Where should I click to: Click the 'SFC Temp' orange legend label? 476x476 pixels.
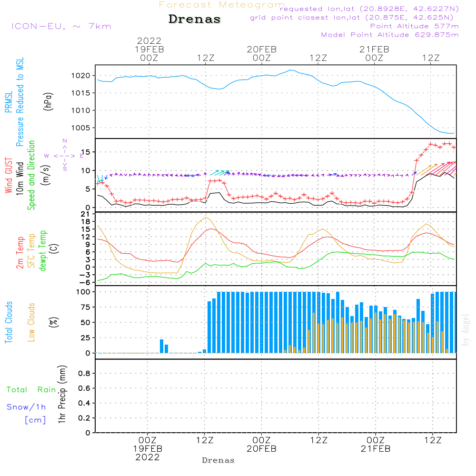pyautogui.click(x=31, y=251)
